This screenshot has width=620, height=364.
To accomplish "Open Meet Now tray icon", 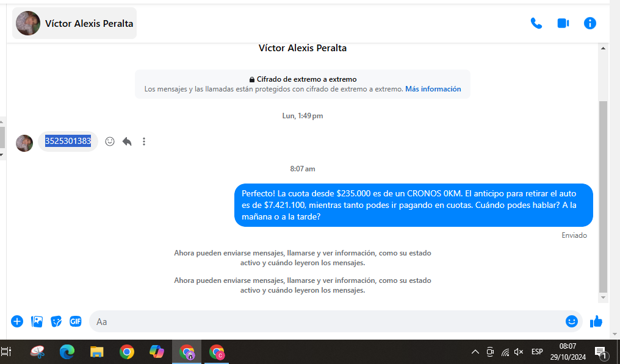I will click(490, 351).
